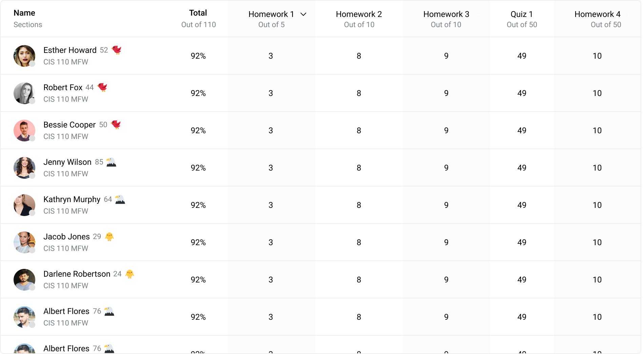
Task: Select the Homework 2 column header
Action: coord(359,14)
